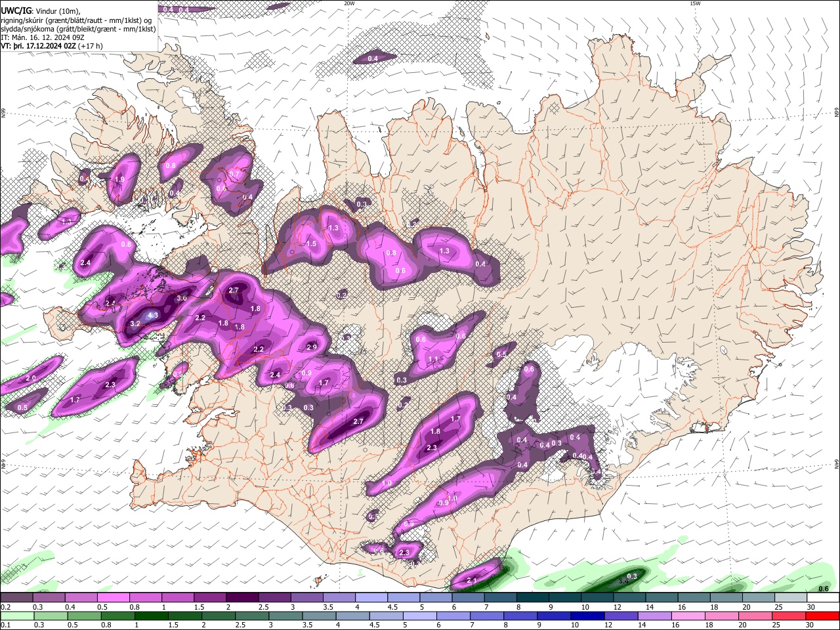
Task: Select bottom-row legend swatch between 3 and 3.5
Action: click(285, 616)
